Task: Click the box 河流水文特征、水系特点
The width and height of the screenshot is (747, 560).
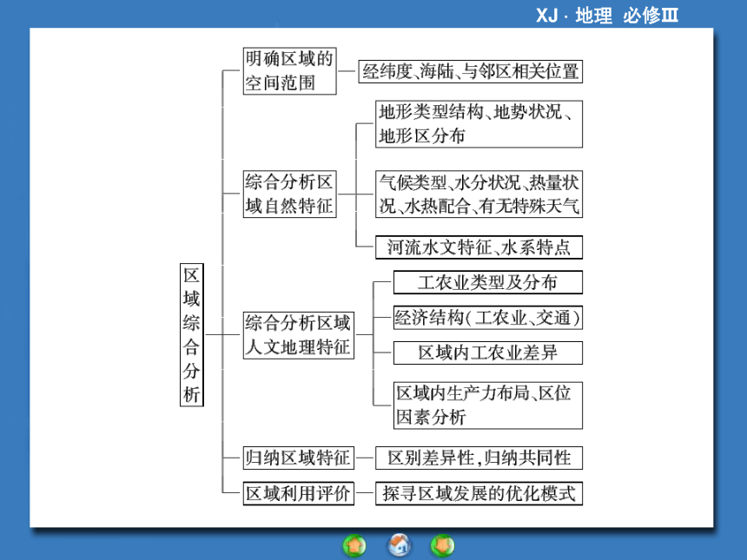Action: coord(479,247)
